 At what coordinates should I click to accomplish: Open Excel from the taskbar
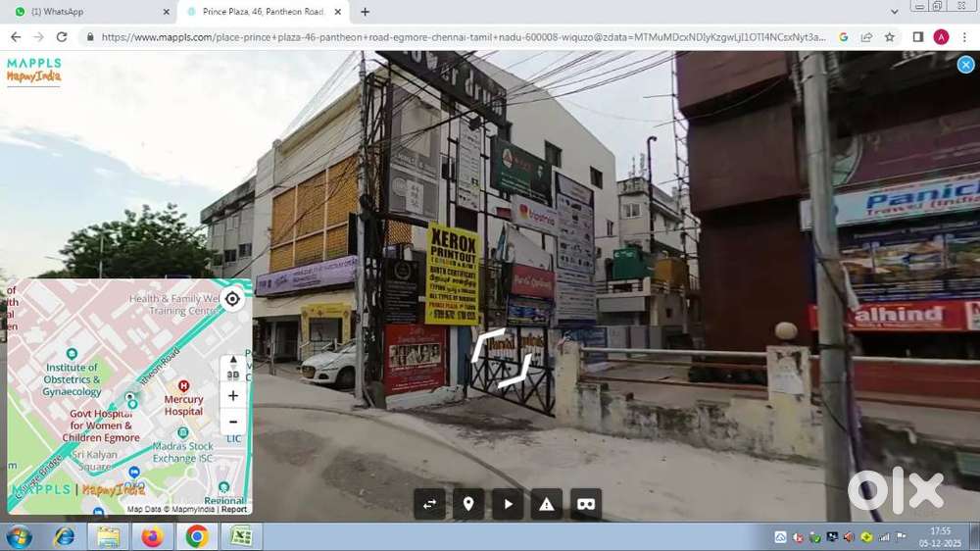pyautogui.click(x=240, y=536)
